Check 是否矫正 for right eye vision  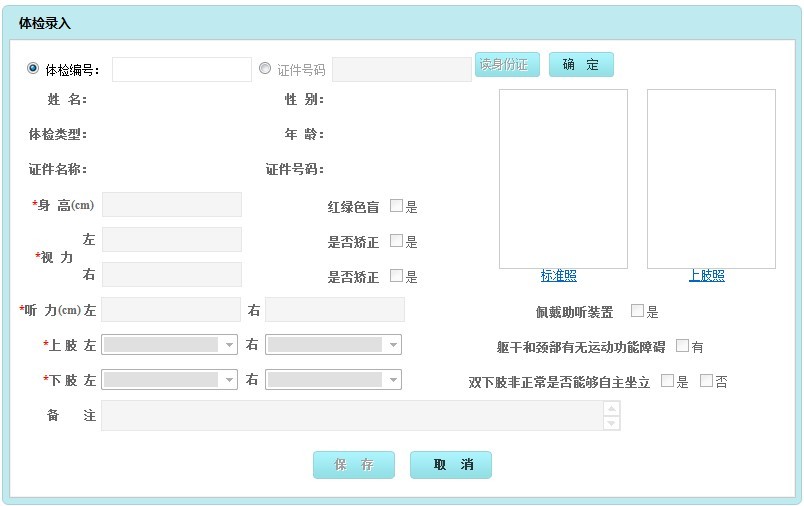point(396,276)
